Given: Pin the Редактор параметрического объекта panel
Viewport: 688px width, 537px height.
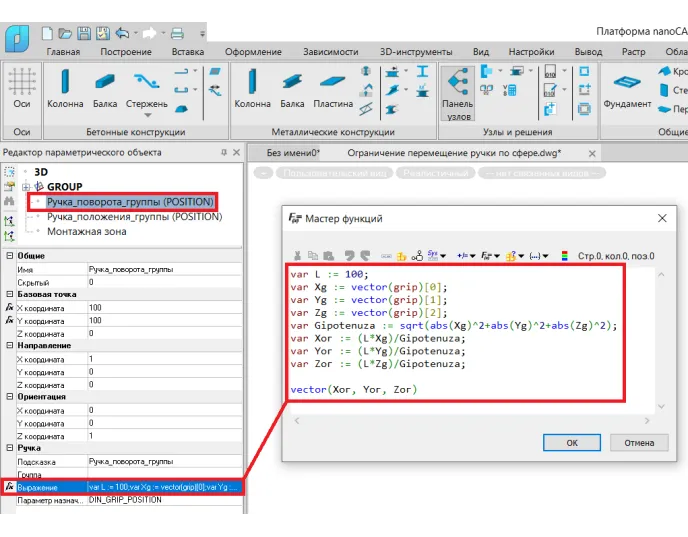Looking at the screenshot, I should click(224, 152).
